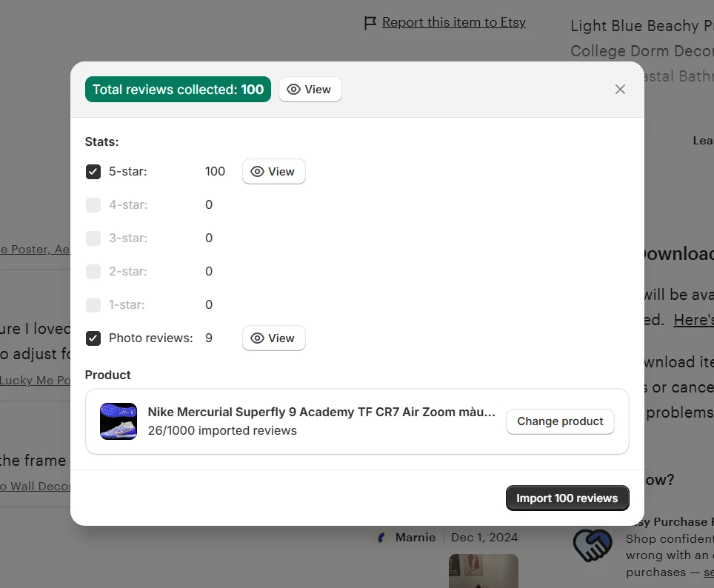Toggle the 3-star checkbox
The width and height of the screenshot is (714, 588).
coord(93,238)
